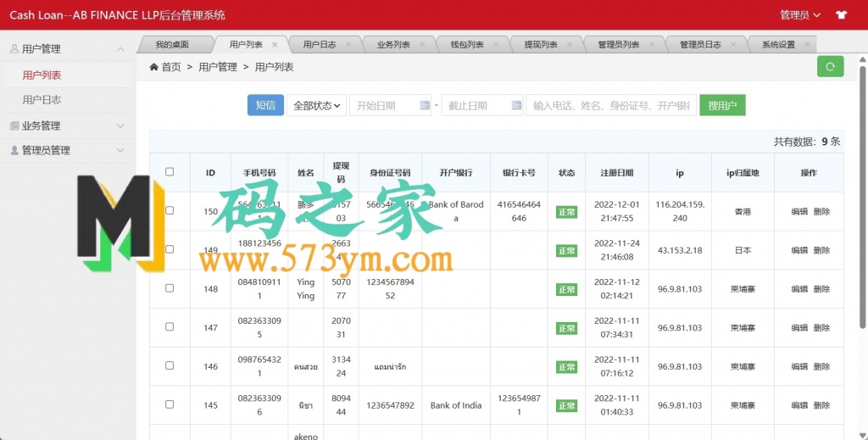Switch to the 系统设置 tab

click(778, 45)
